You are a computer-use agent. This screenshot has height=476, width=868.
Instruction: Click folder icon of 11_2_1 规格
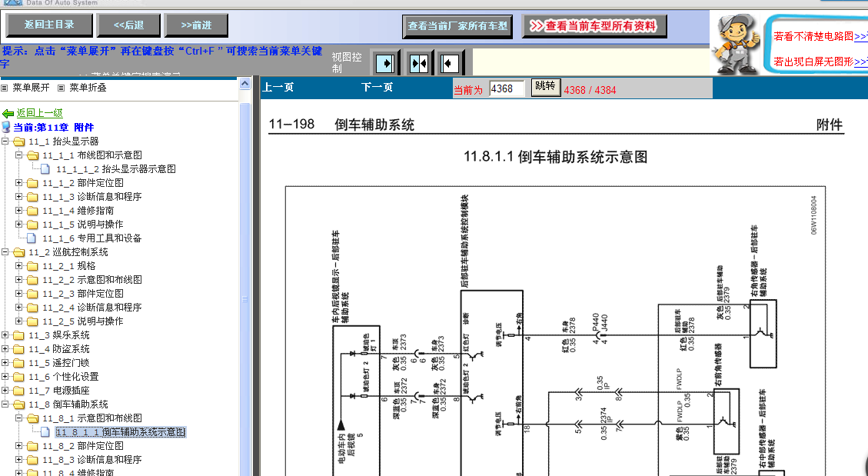(x=33, y=266)
